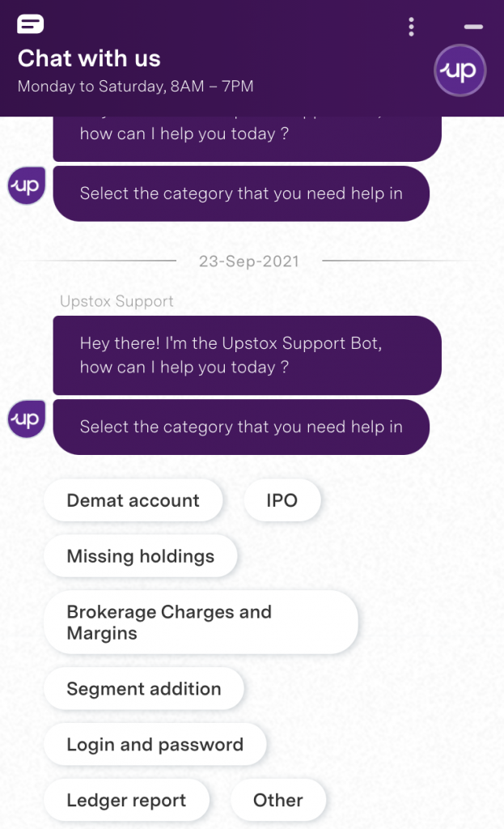Click the 23-Sep-2021 date separator
The image size is (504, 829).
coord(248,261)
